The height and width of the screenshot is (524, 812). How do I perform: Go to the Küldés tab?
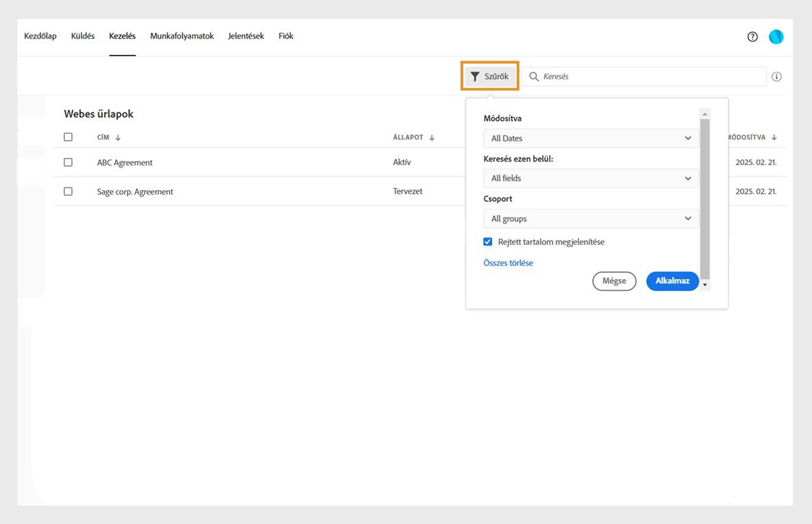(83, 37)
